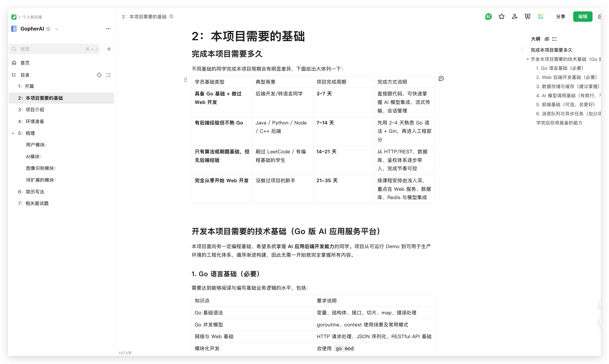Locate current document in directory
609x364 pixels.
pos(99,75)
